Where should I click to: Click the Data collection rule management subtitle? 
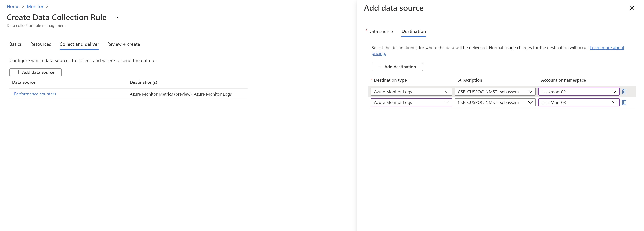[x=36, y=26]
